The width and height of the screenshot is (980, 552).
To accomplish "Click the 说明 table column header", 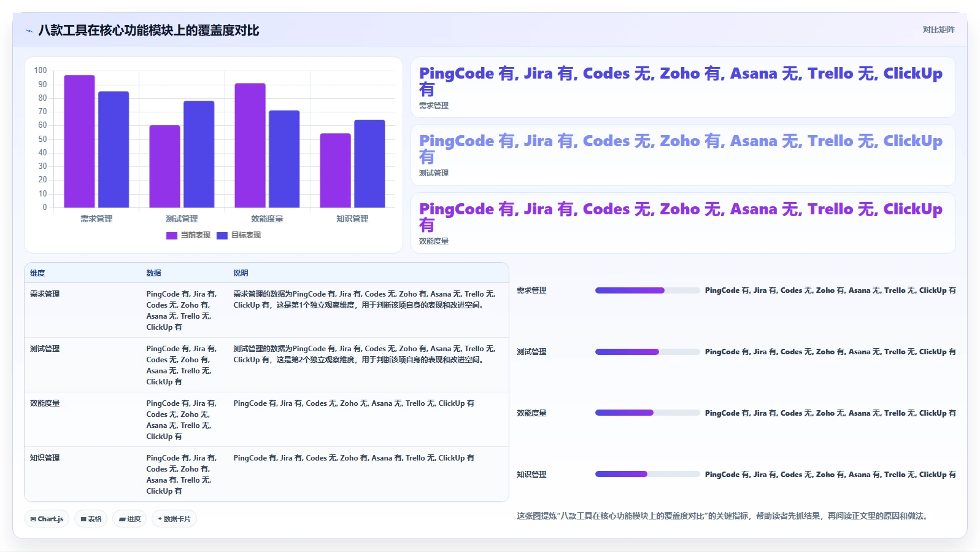I will tap(241, 273).
